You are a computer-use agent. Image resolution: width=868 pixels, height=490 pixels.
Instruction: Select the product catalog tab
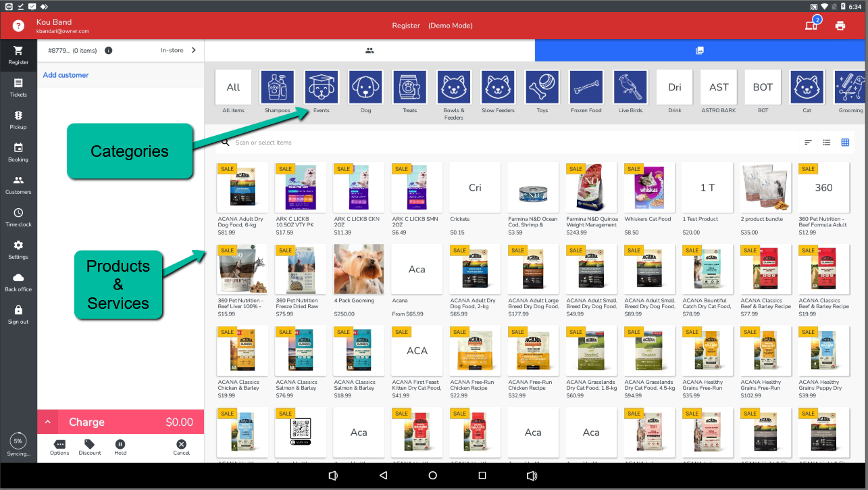point(700,51)
